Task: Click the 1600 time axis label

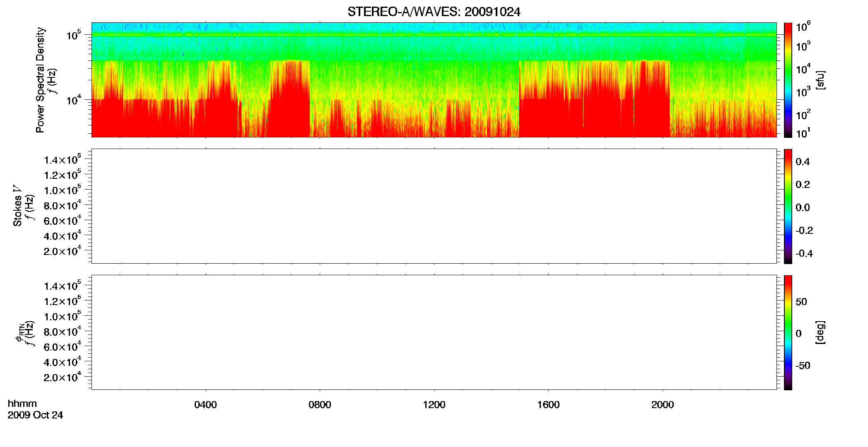Action: tap(548, 405)
